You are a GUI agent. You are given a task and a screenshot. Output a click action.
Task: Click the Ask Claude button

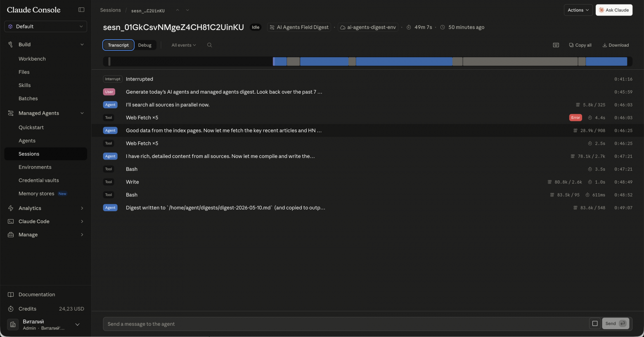614,10
